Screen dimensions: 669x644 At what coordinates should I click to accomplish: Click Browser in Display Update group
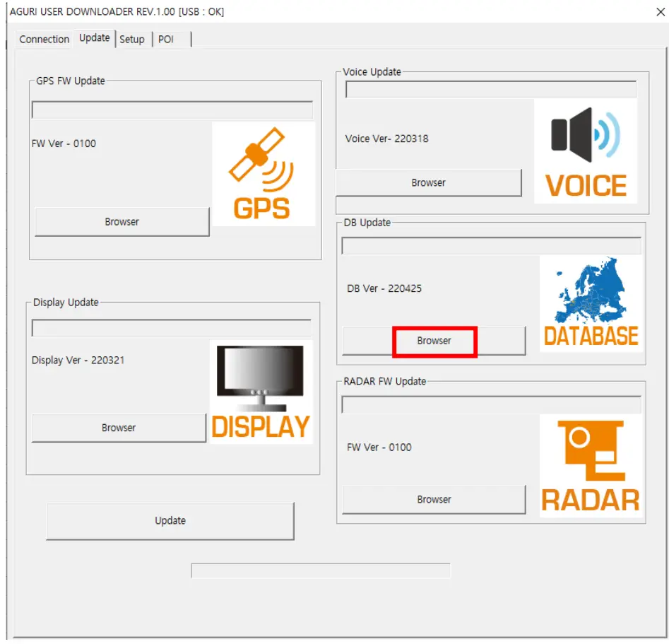point(119,428)
